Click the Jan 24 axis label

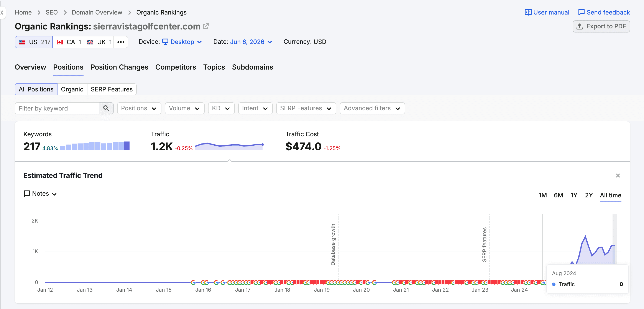point(519,290)
